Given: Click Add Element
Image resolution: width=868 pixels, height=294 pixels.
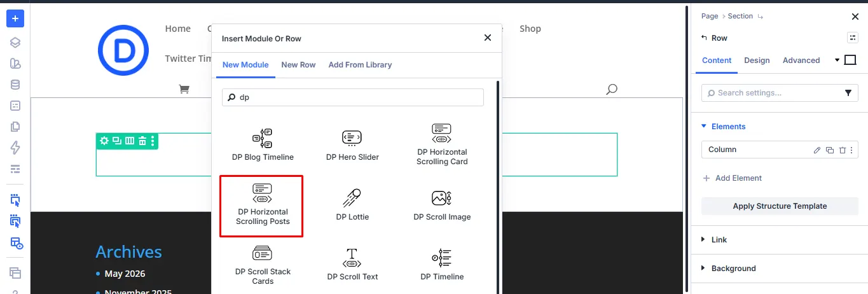Looking at the screenshot, I should tap(732, 178).
